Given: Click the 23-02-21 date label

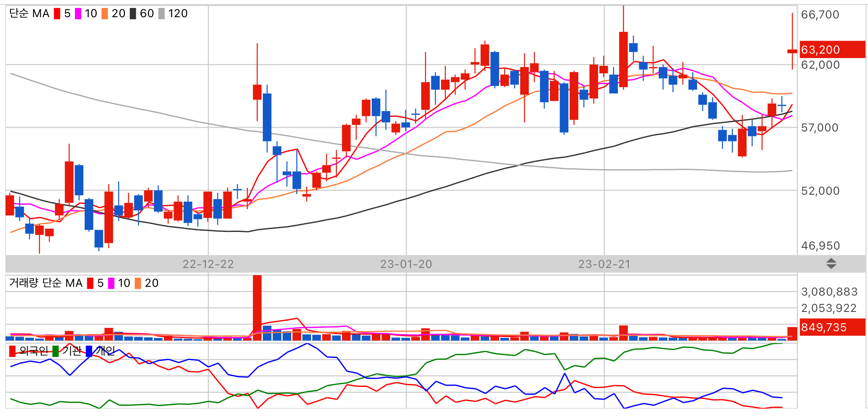Looking at the screenshot, I should tap(604, 264).
